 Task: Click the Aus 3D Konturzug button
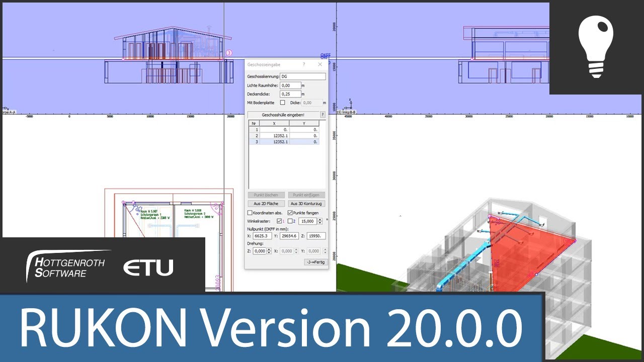pos(307,204)
